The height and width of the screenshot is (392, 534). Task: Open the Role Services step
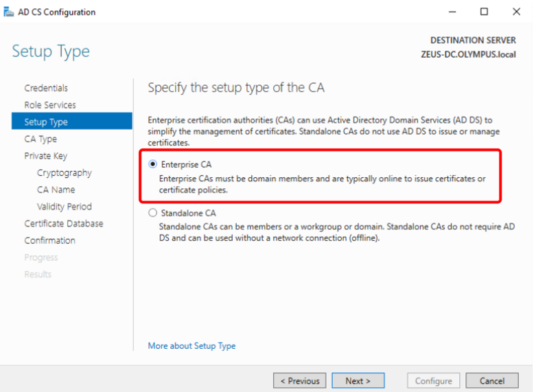pyautogui.click(x=50, y=105)
